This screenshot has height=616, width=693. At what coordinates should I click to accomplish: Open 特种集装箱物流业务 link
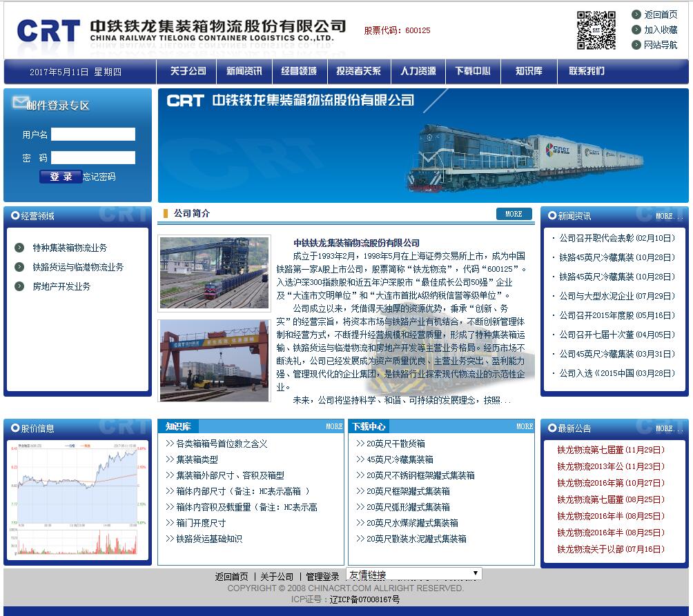[70, 248]
